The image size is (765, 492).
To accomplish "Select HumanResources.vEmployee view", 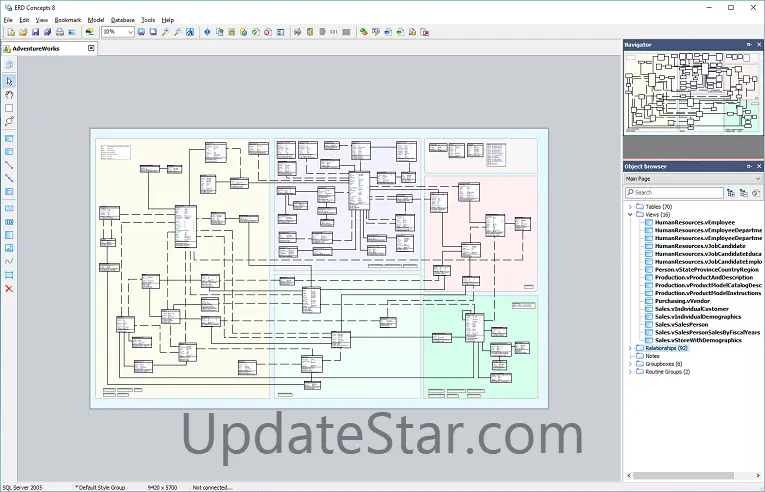I will click(694, 222).
